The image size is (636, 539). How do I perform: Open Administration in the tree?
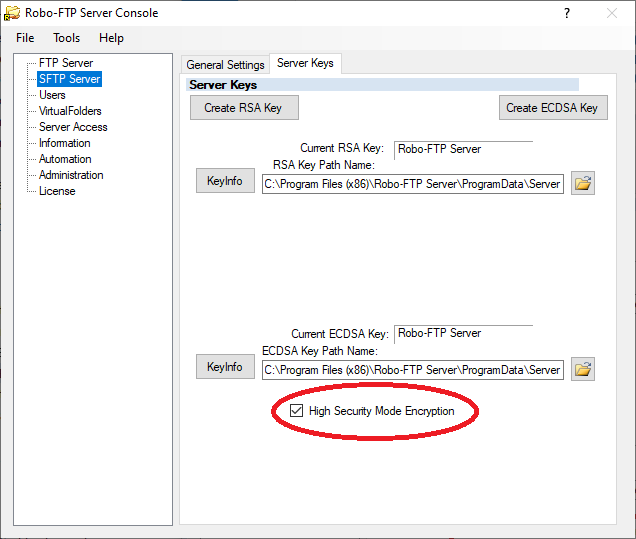(x=71, y=175)
